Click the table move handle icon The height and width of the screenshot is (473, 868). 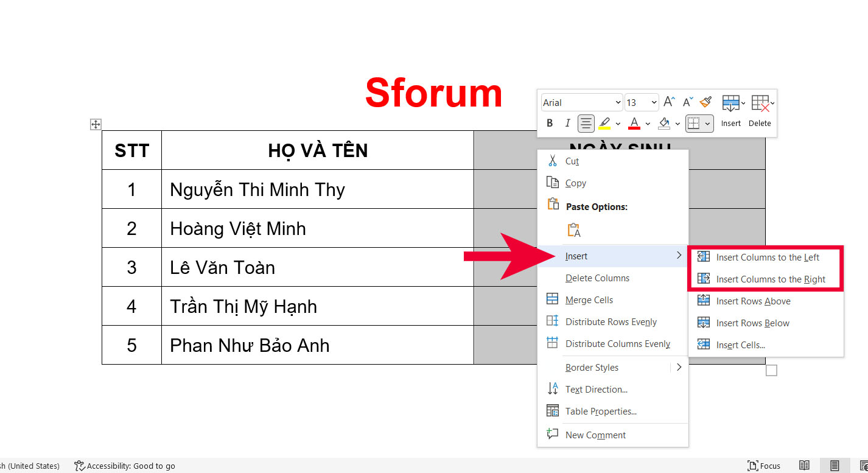[96, 124]
